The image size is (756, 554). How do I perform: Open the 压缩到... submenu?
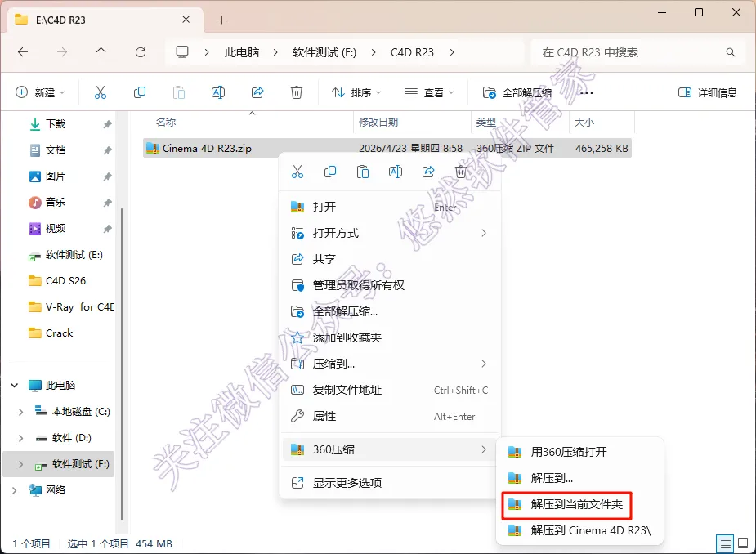(x=390, y=364)
